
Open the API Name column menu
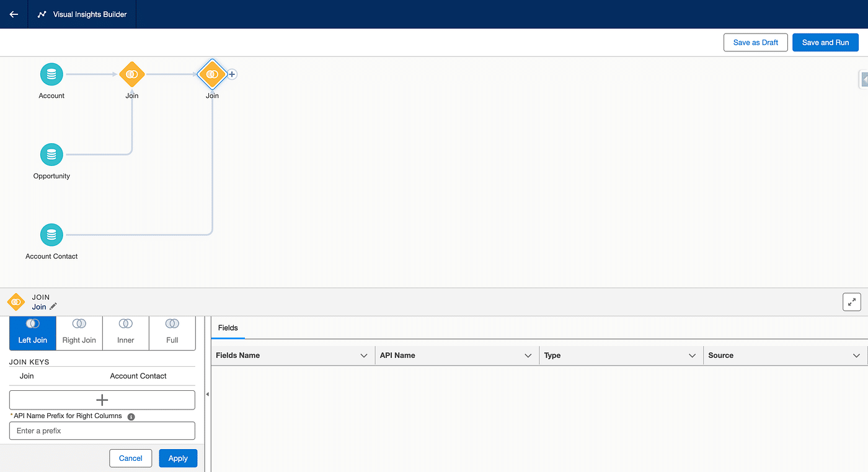(x=528, y=356)
